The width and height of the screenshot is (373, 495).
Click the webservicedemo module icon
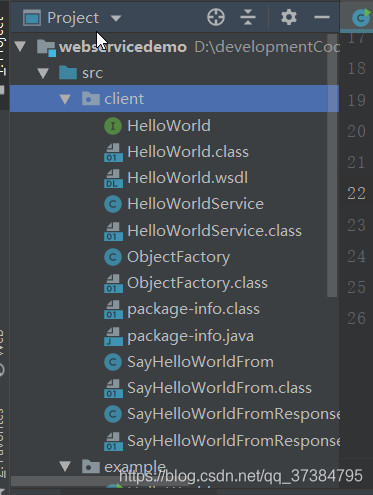click(46, 48)
